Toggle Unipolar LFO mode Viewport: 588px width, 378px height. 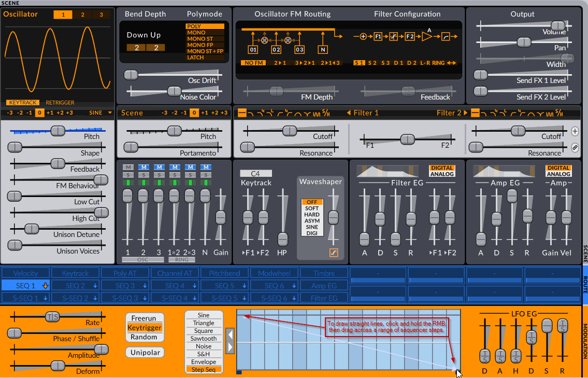145,353
